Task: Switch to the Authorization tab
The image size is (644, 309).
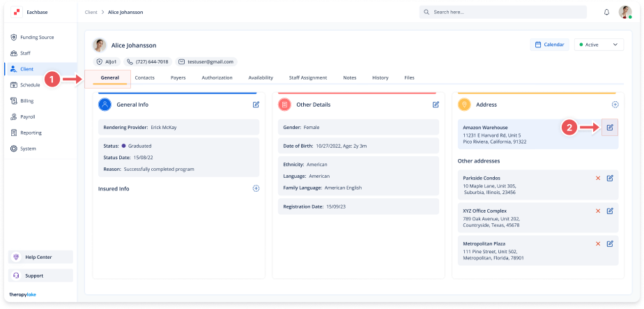Action: [x=217, y=77]
